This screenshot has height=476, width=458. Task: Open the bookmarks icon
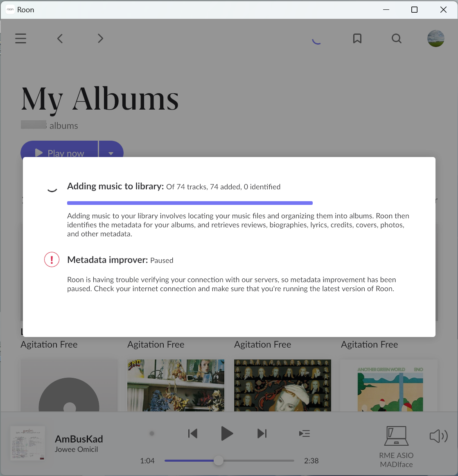point(357,38)
